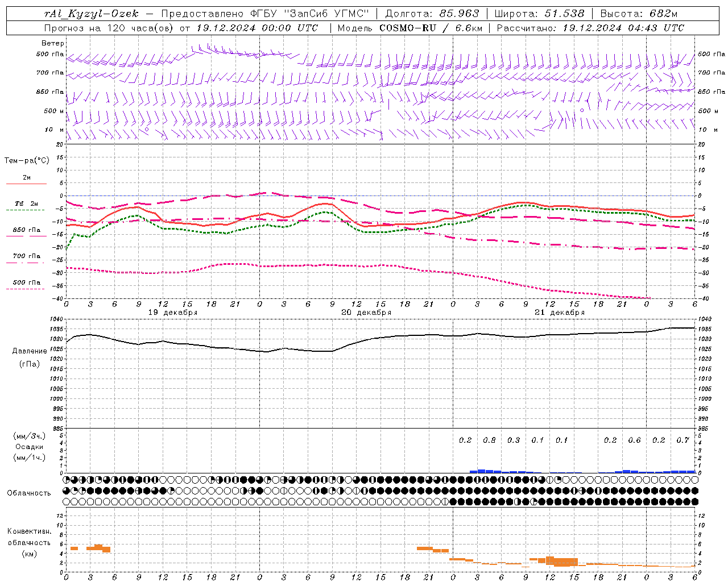
Task: Click the (мм/3ч.) units label
Action: [x=30, y=436]
